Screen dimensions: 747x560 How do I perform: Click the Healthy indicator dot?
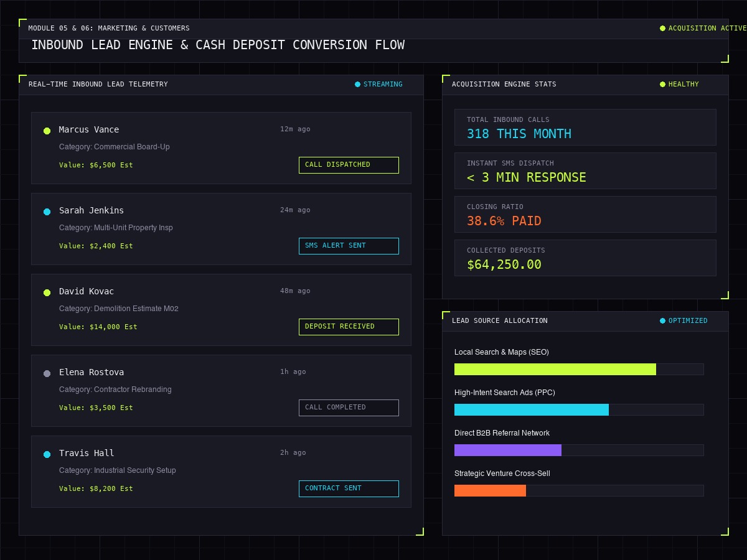point(662,84)
